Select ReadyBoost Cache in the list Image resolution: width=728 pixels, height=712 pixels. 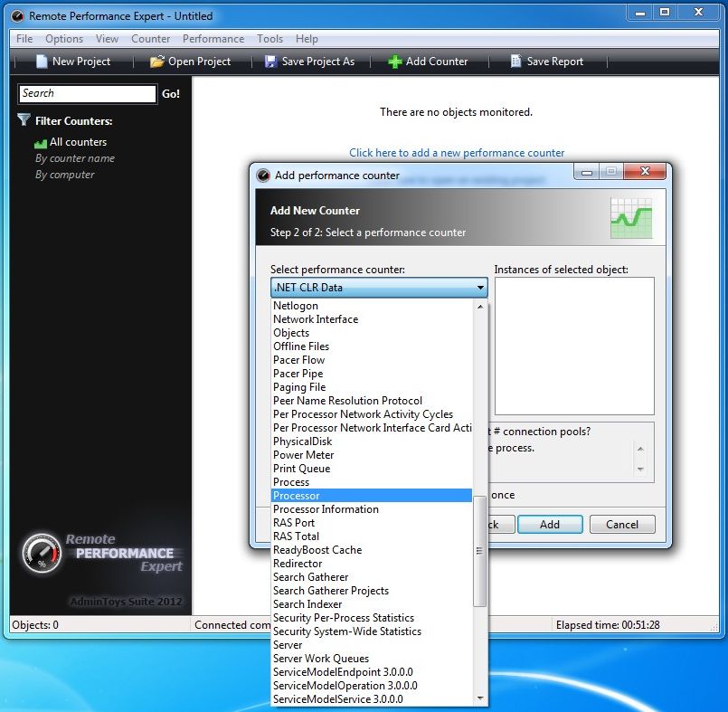[x=372, y=550]
